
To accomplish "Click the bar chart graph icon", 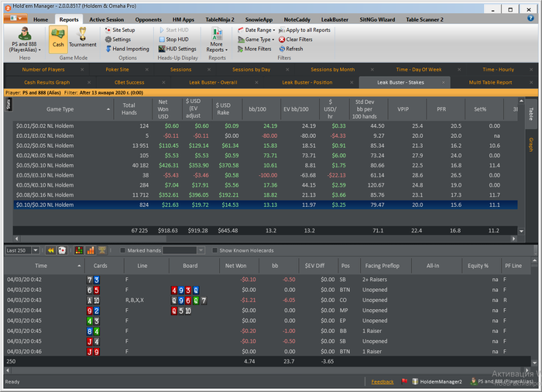I will (x=91, y=250).
